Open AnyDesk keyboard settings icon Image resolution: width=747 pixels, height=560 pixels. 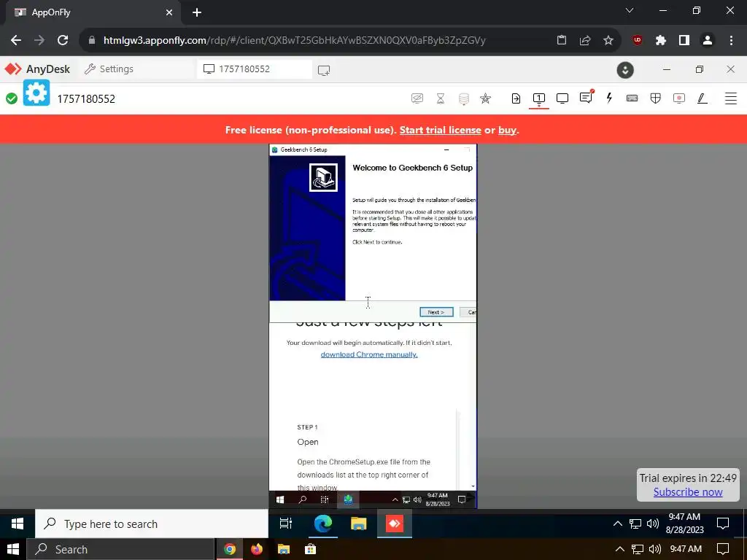click(632, 98)
